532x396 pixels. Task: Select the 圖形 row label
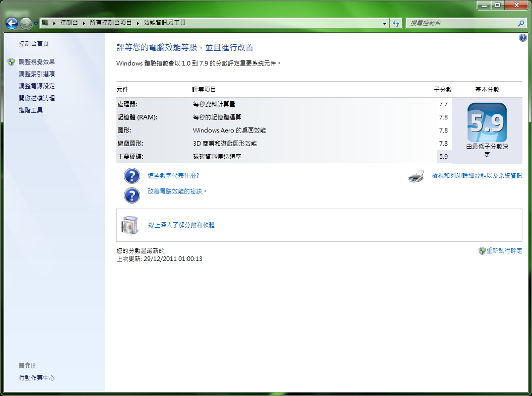coord(124,130)
